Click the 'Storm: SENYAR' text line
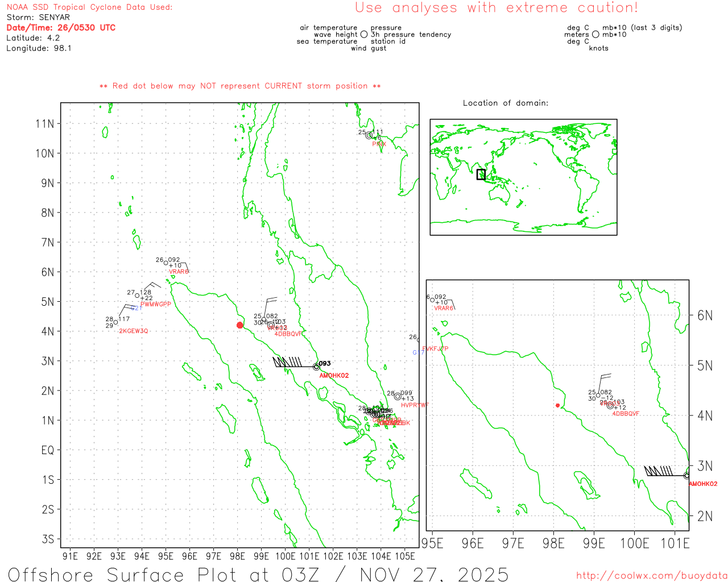This screenshot has width=728, height=582. (x=38, y=18)
